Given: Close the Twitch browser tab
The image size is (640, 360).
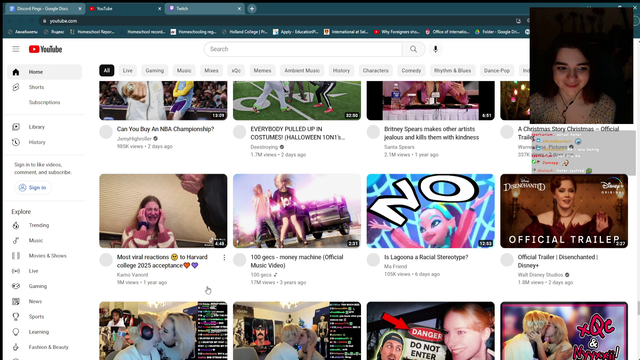Looking at the screenshot, I should point(239,8).
